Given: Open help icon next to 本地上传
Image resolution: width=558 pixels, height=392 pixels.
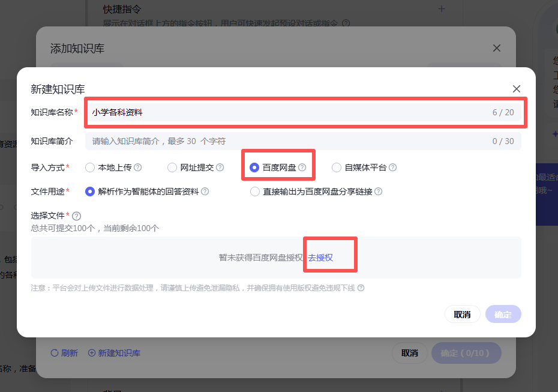Looking at the screenshot, I should [138, 167].
